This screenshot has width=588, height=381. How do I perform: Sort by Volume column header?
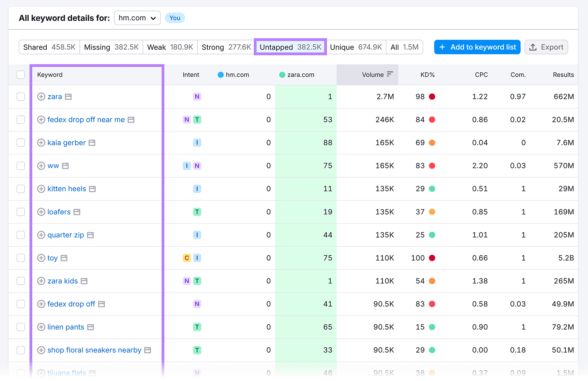point(367,75)
